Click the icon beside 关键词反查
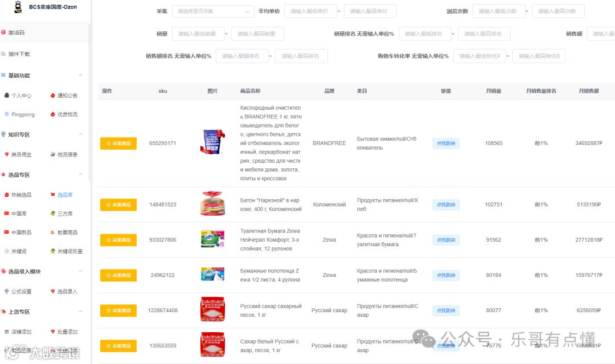The height and width of the screenshot is (364, 615). 52,251
